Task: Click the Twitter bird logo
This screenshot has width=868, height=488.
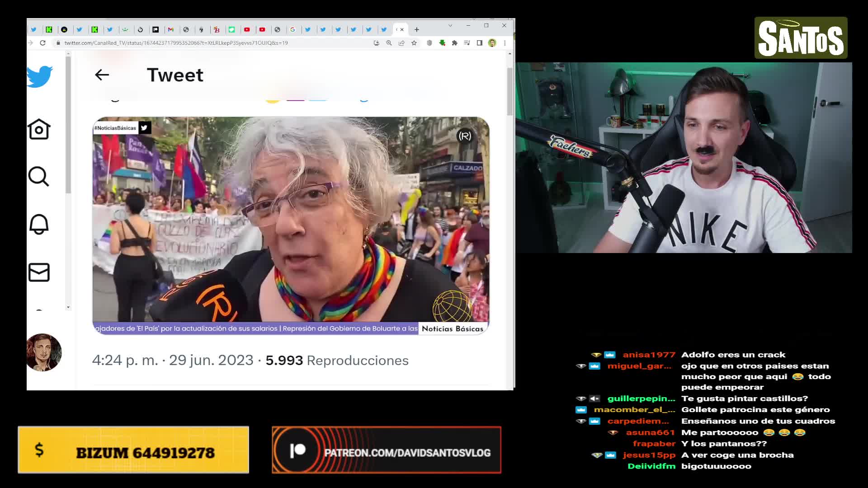Action: click(40, 76)
